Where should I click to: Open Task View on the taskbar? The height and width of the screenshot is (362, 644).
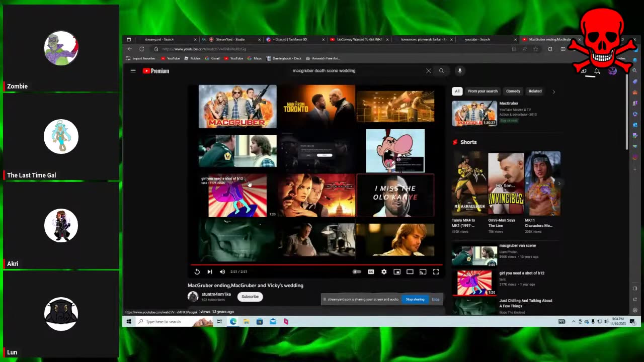219,321
